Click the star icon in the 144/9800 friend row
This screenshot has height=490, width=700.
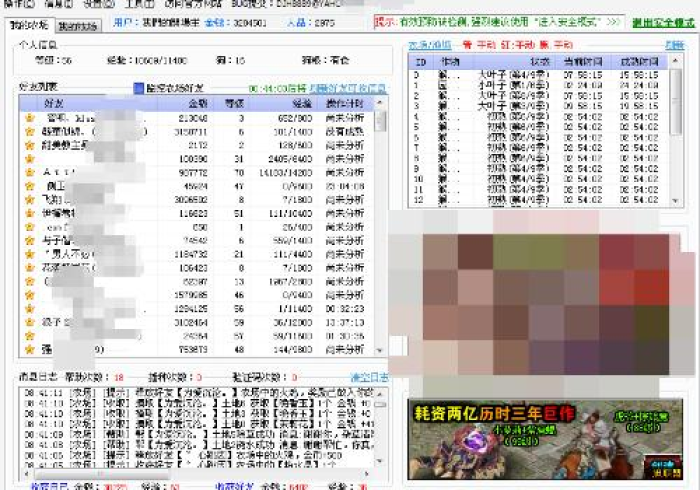tap(30, 349)
